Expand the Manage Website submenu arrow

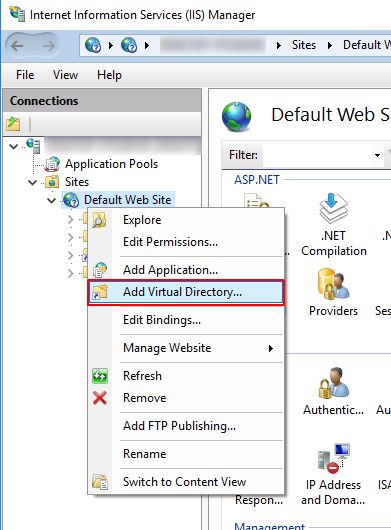271,348
